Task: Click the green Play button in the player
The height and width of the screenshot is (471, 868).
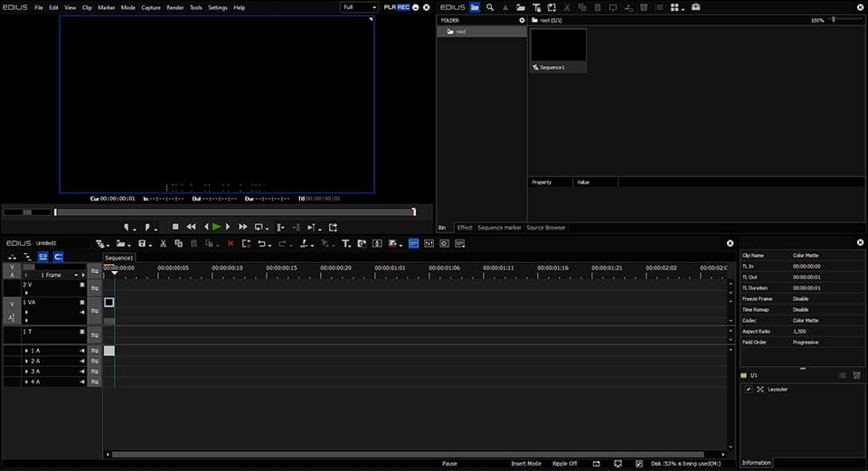Action: click(216, 227)
